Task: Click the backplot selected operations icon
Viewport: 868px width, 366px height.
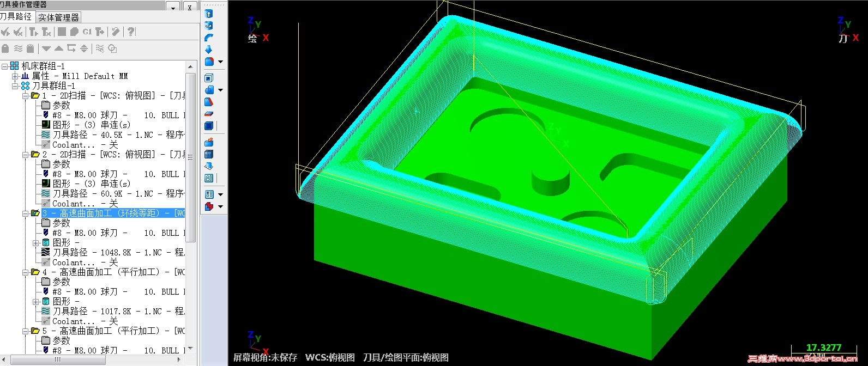Action: tap(62, 32)
